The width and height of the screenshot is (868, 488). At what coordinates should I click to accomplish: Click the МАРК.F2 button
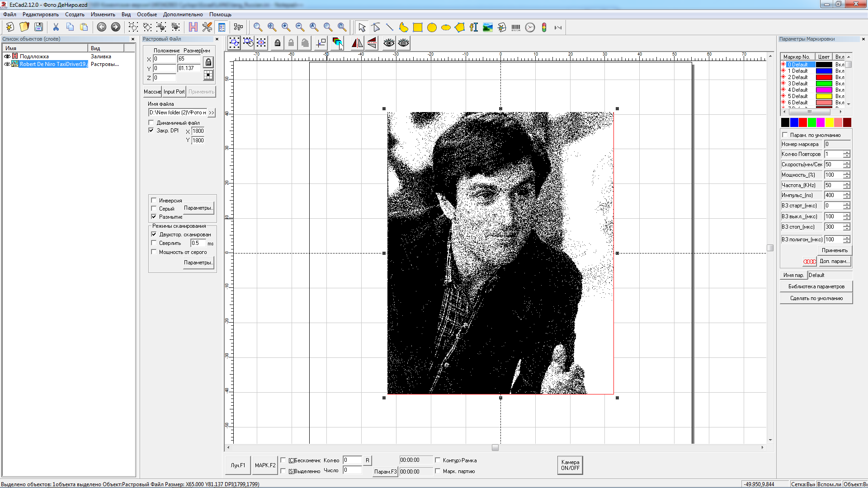(265, 465)
